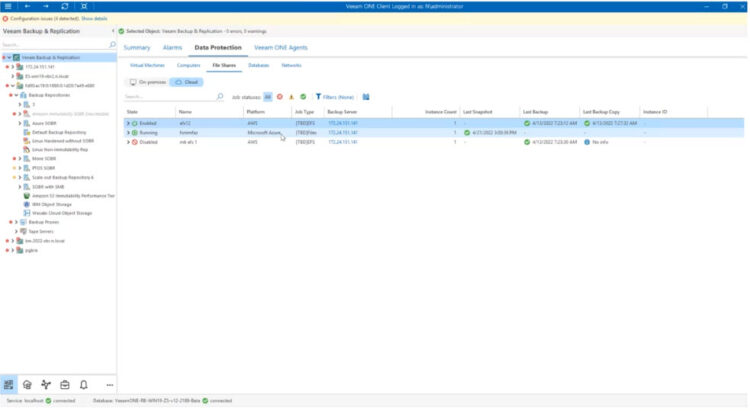This screenshot has height=411, width=750.
Task: Click the backup server link in the Enabled row
Action: (x=342, y=123)
